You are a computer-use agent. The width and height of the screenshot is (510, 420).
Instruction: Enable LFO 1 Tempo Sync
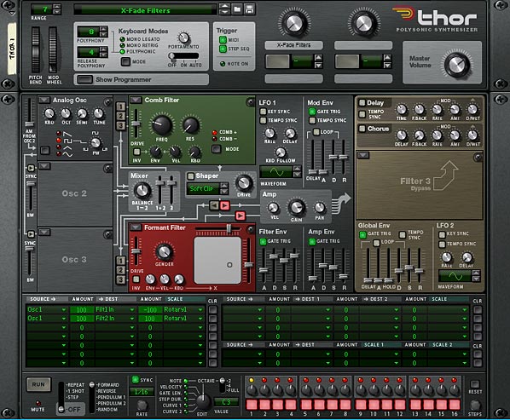point(264,120)
